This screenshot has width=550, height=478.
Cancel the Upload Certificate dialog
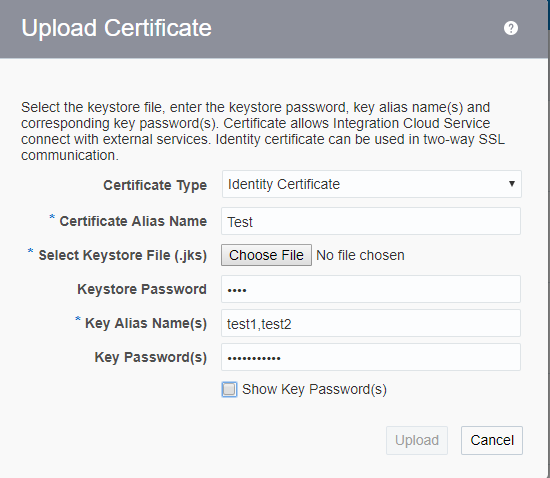tap(492, 440)
